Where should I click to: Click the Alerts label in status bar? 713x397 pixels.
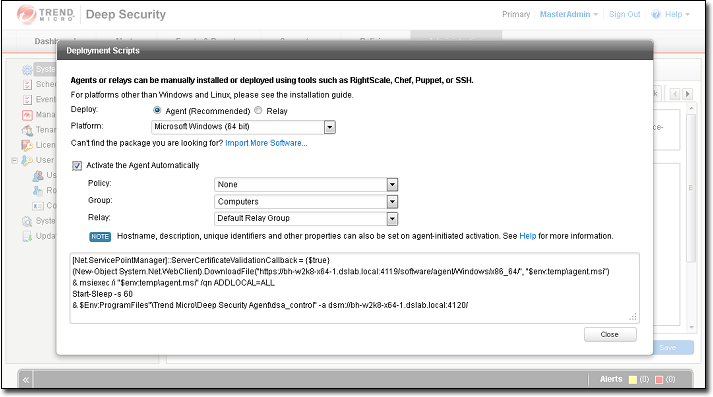611,379
